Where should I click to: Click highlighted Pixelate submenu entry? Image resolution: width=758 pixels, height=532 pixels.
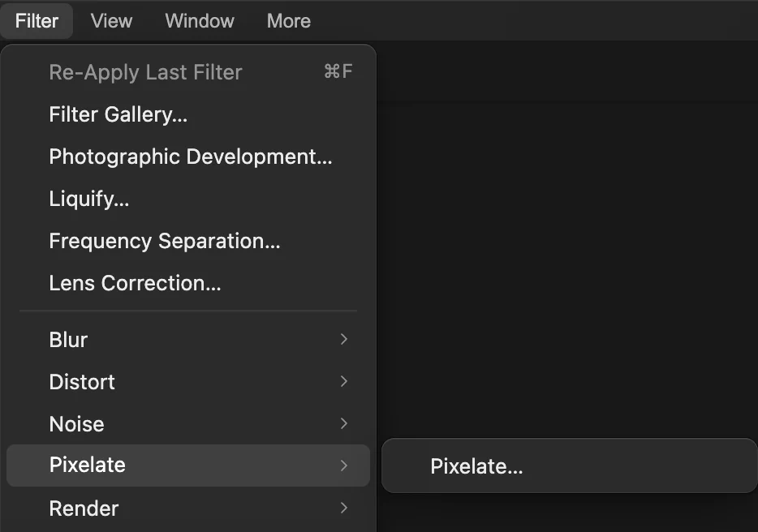pos(188,466)
